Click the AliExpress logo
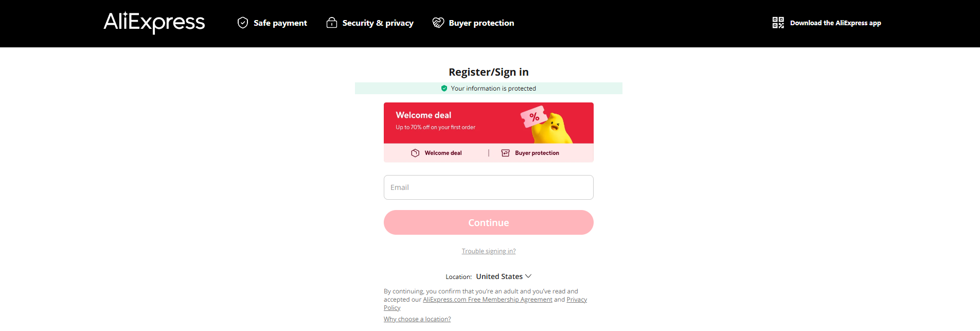Screen dimensions: 980x331 tap(154, 23)
